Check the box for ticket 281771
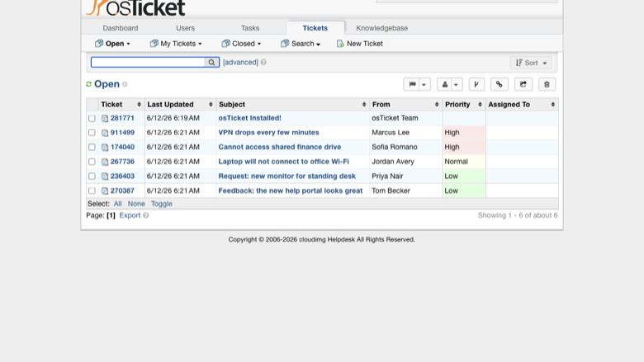 coord(92,119)
